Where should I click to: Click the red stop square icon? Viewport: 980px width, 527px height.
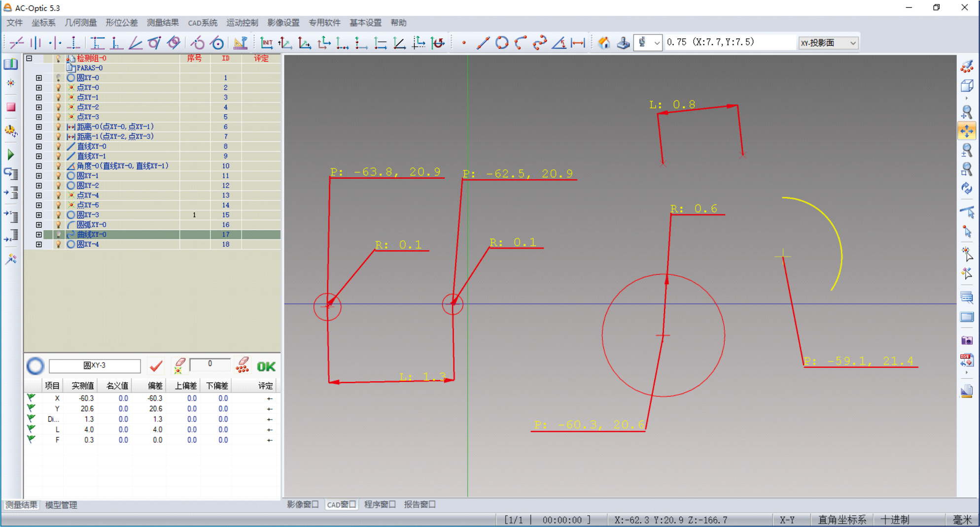pos(11,107)
